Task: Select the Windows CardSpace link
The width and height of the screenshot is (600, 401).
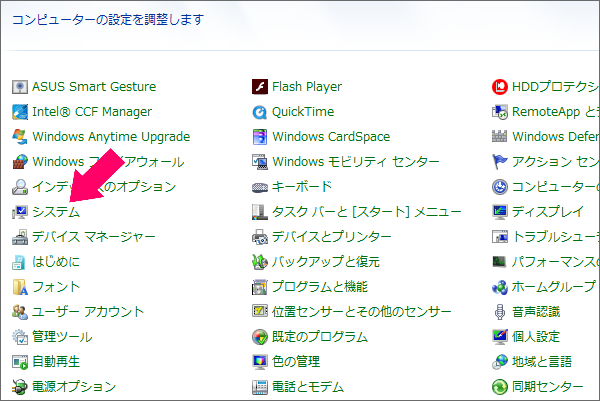Action: (331, 137)
